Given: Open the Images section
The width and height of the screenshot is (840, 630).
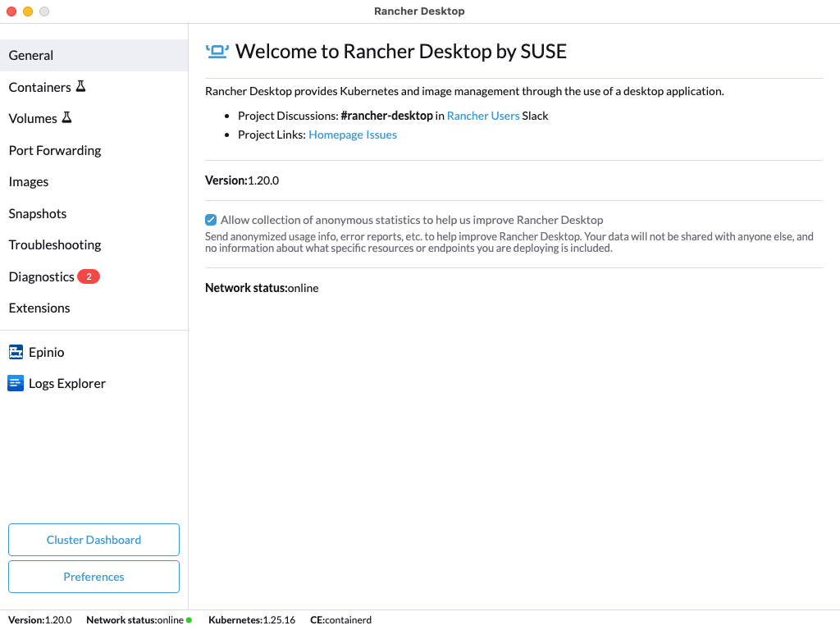Looking at the screenshot, I should pyautogui.click(x=29, y=181).
